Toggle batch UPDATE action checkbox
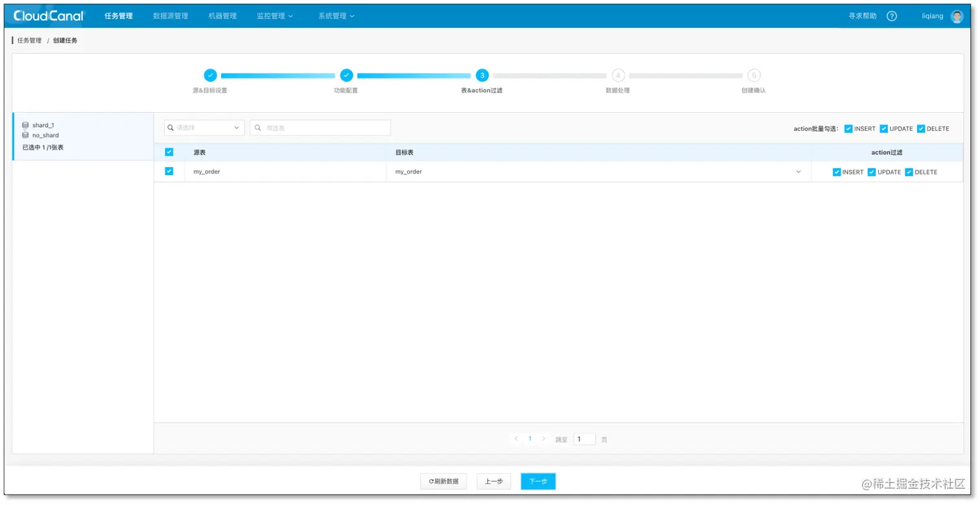Screen dimensions: 980x505 tap(883, 128)
